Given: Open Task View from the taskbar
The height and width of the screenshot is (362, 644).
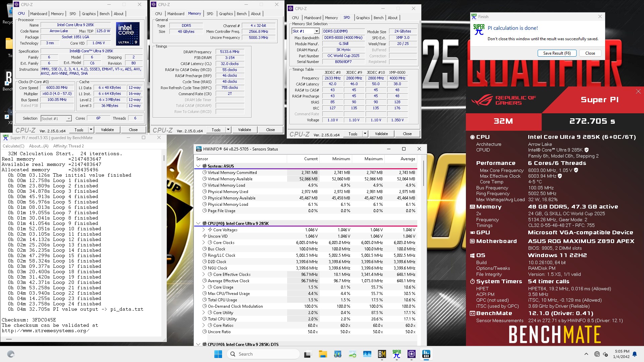Looking at the screenshot, I should (307, 354).
